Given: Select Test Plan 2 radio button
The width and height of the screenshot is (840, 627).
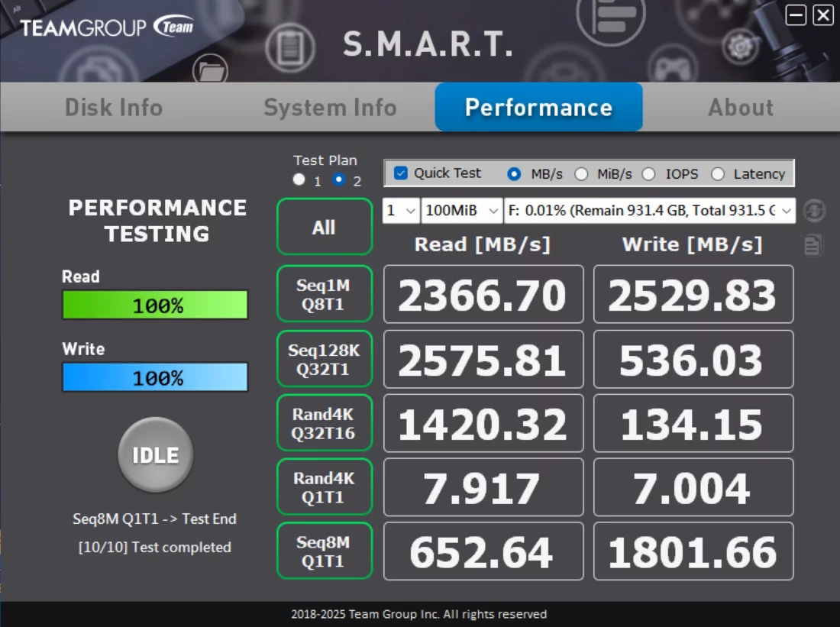Looking at the screenshot, I should pos(338,179).
